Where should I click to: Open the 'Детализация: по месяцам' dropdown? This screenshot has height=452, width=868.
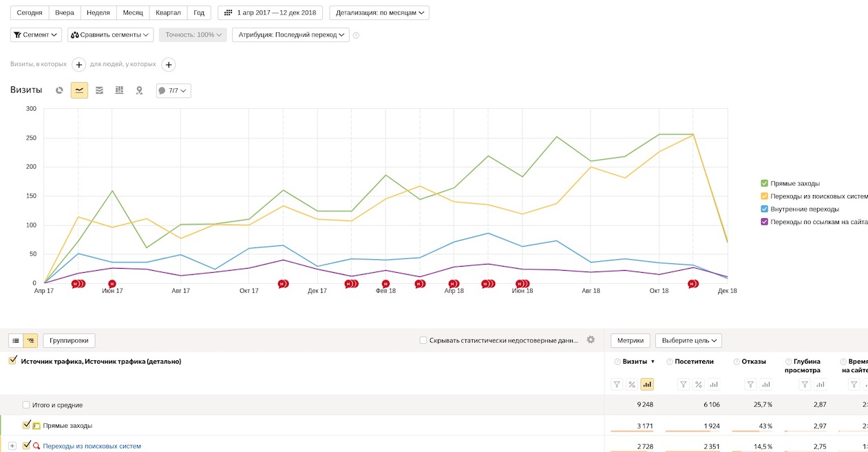click(x=379, y=13)
